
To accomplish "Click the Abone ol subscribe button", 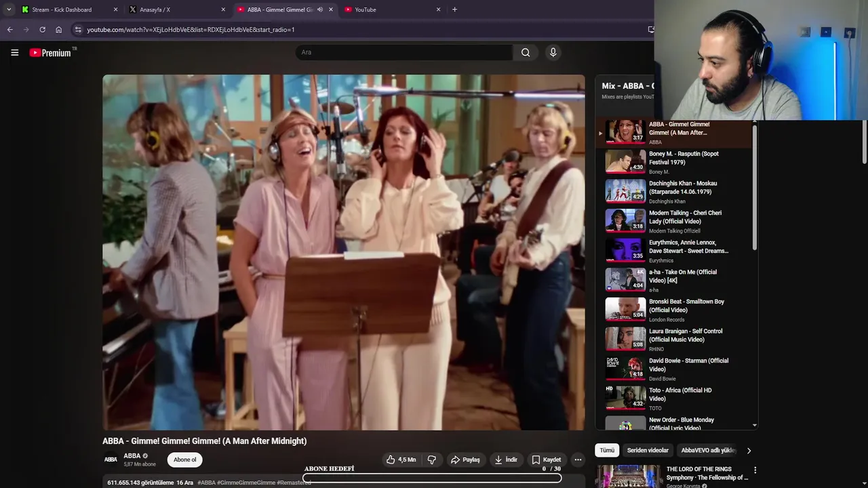I will 184,460.
